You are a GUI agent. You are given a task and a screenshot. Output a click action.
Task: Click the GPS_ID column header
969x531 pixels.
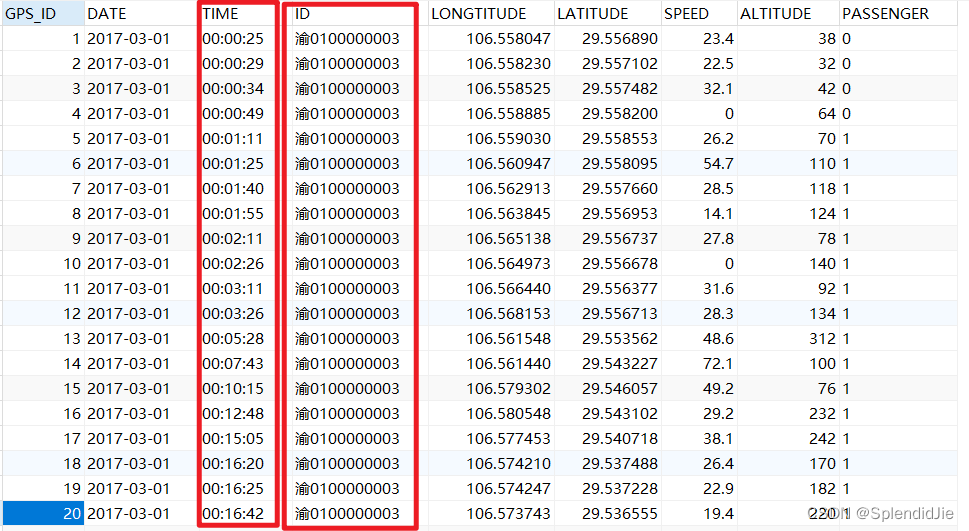[43, 14]
